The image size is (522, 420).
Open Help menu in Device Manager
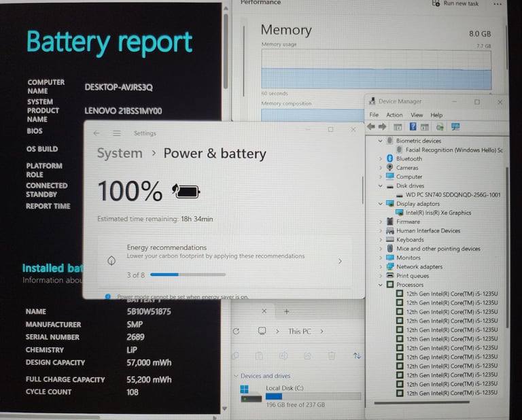click(436, 115)
